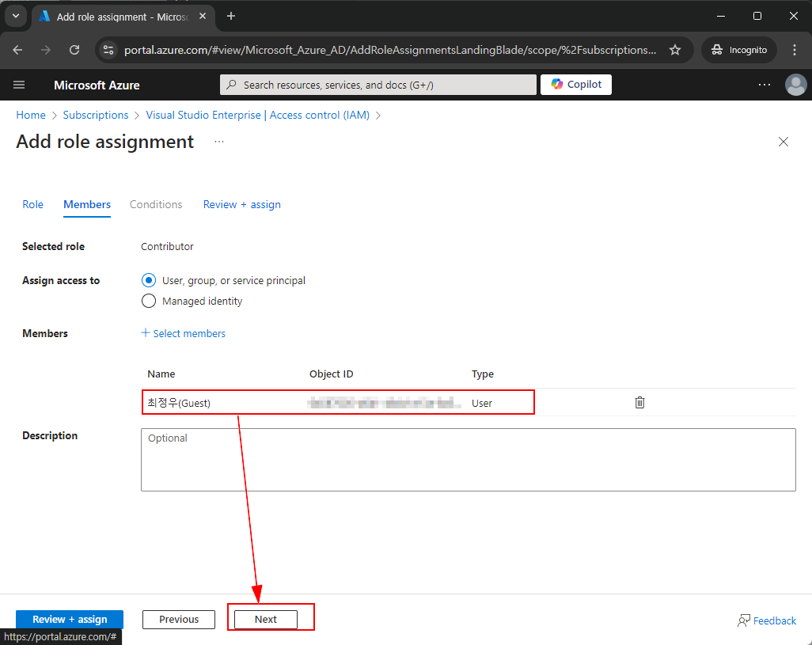Open the portal header ellipsis menu
Image resolution: width=812 pixels, height=645 pixels.
point(765,85)
